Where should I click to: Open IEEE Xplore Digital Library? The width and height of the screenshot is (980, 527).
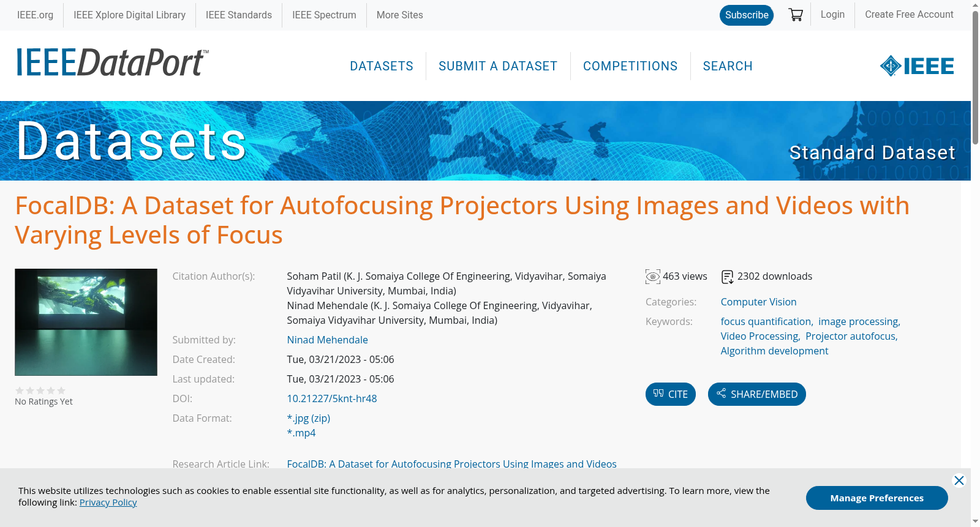tap(129, 15)
